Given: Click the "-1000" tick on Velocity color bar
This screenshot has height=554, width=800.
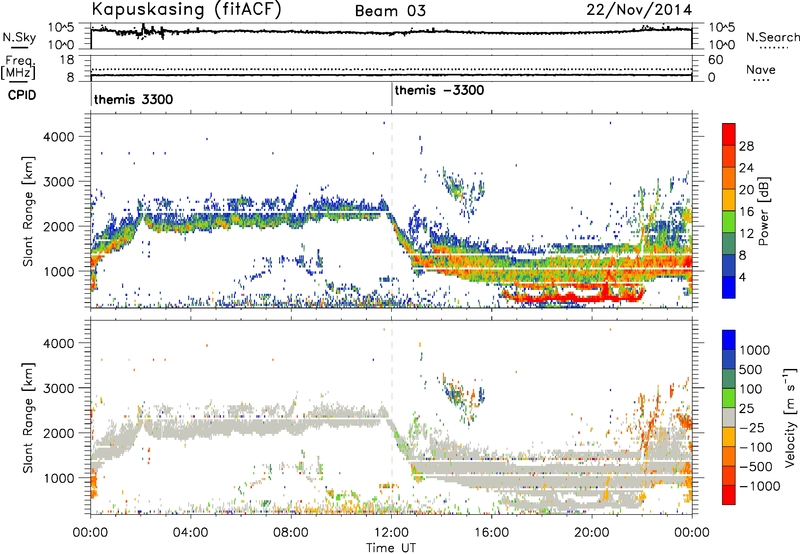Looking at the screenshot, I should [x=759, y=486].
